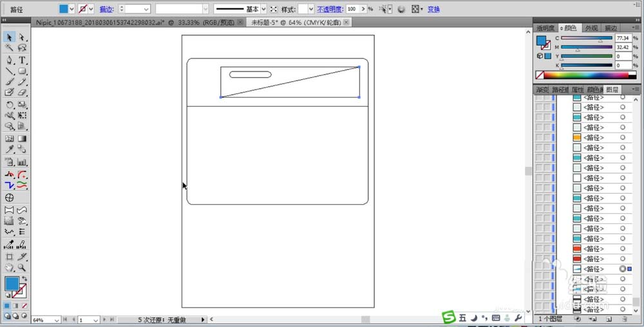Image resolution: width=644 pixels, height=327 pixels.
Task: Open the 属性 panel tab
Action: [x=578, y=89]
